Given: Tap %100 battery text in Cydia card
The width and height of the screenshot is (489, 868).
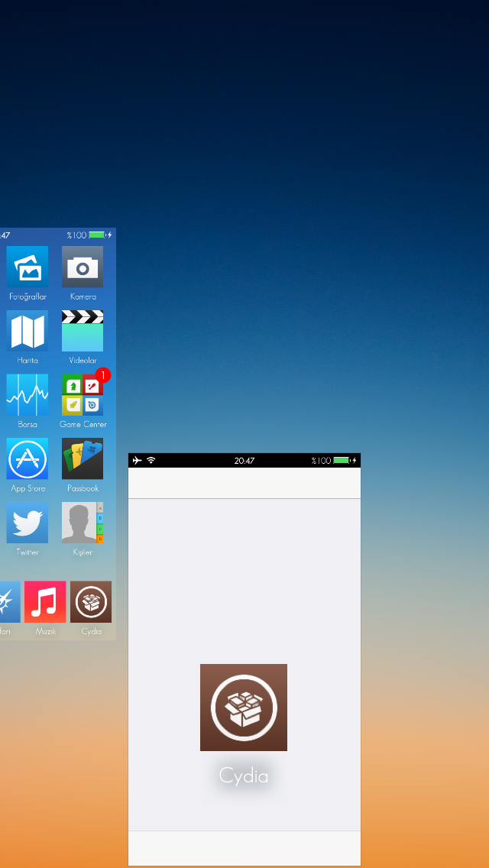Looking at the screenshot, I should pos(321,461).
